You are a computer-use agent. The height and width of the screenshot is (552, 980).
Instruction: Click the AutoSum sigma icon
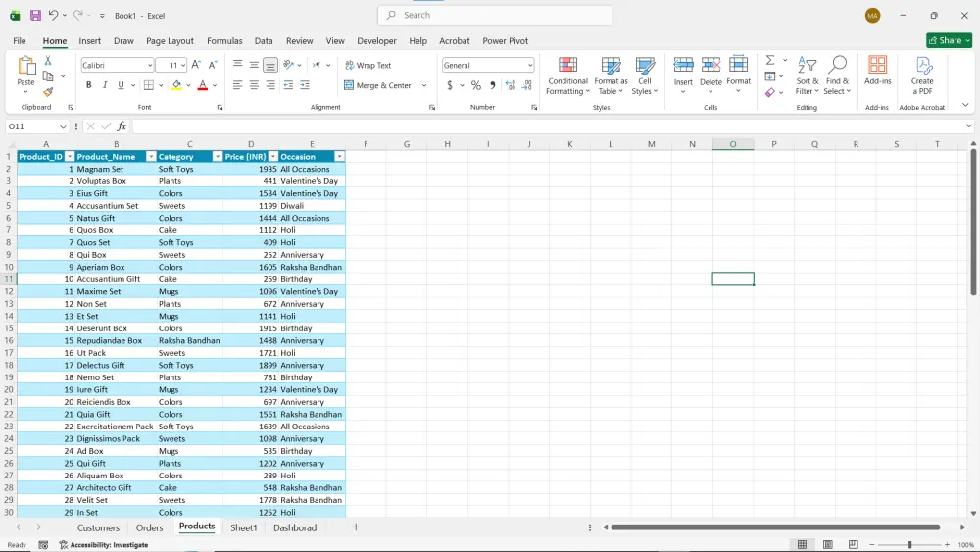pos(770,60)
